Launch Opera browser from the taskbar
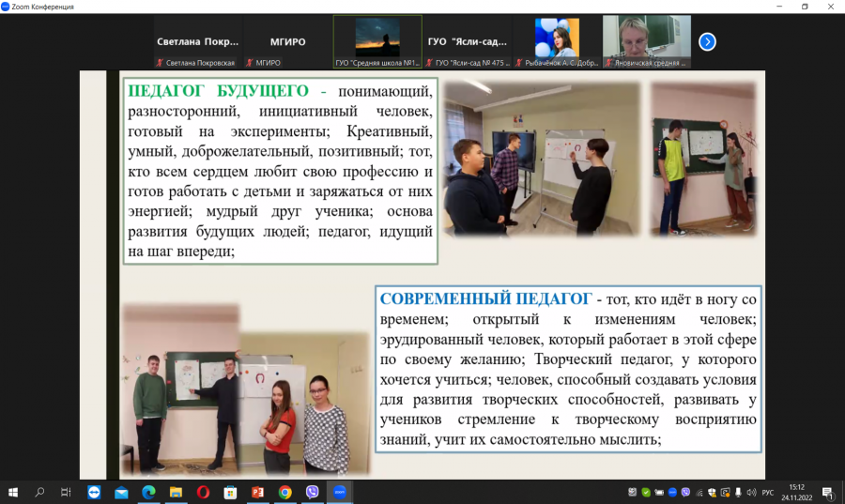 click(203, 492)
